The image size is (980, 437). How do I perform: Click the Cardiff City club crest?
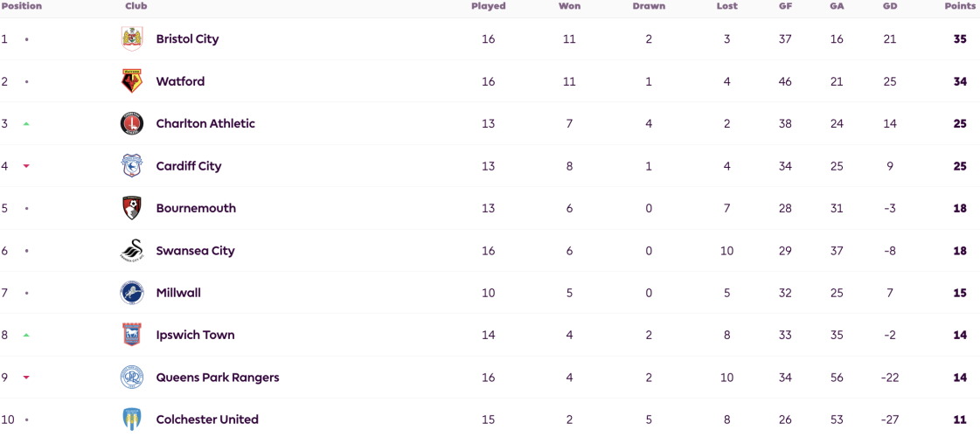(x=132, y=166)
